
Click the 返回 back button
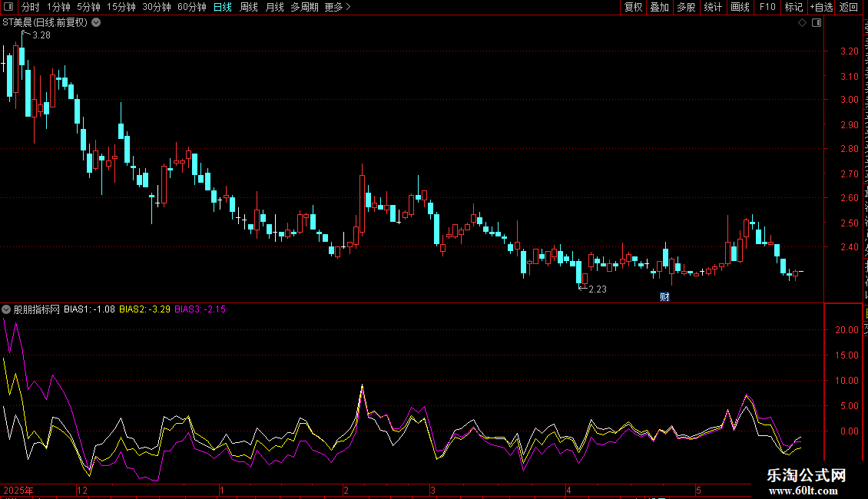click(849, 7)
